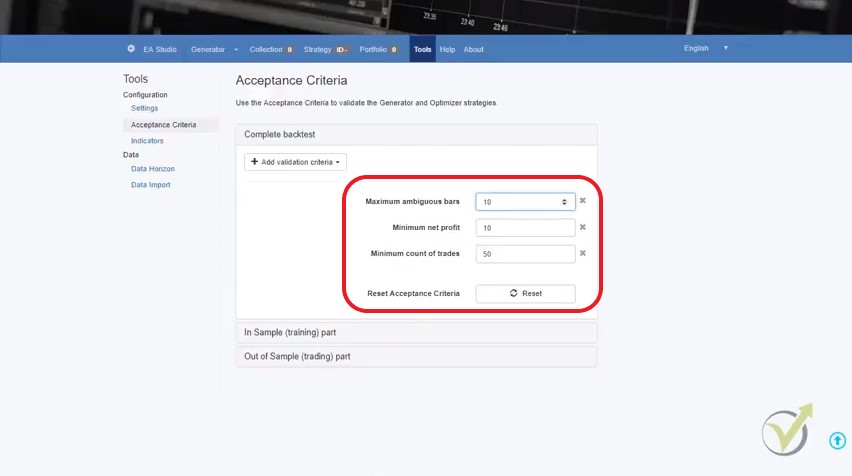Open the EA Studio home link
852x476 pixels.
[x=160, y=49]
